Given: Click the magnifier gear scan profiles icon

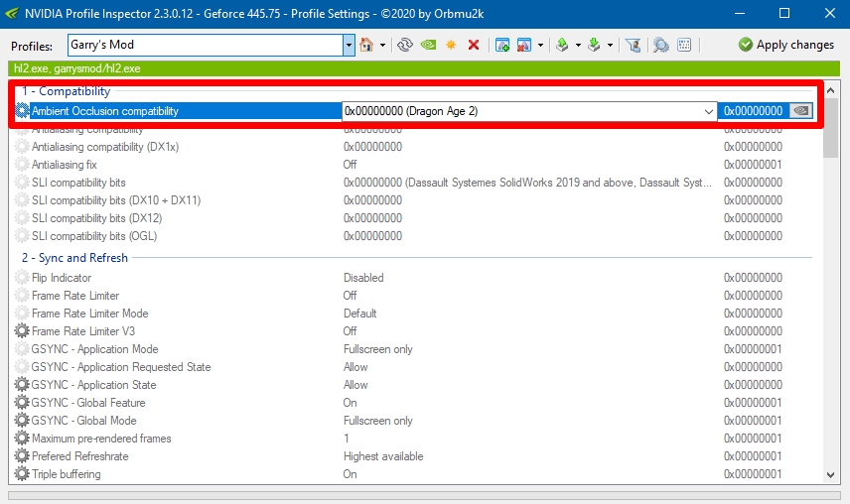Looking at the screenshot, I should (660, 45).
